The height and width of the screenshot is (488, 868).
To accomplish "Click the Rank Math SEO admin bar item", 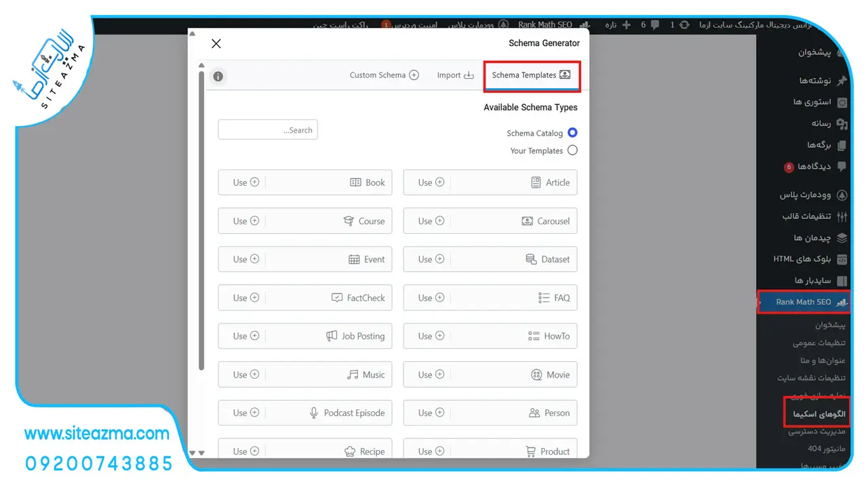I will [x=553, y=24].
